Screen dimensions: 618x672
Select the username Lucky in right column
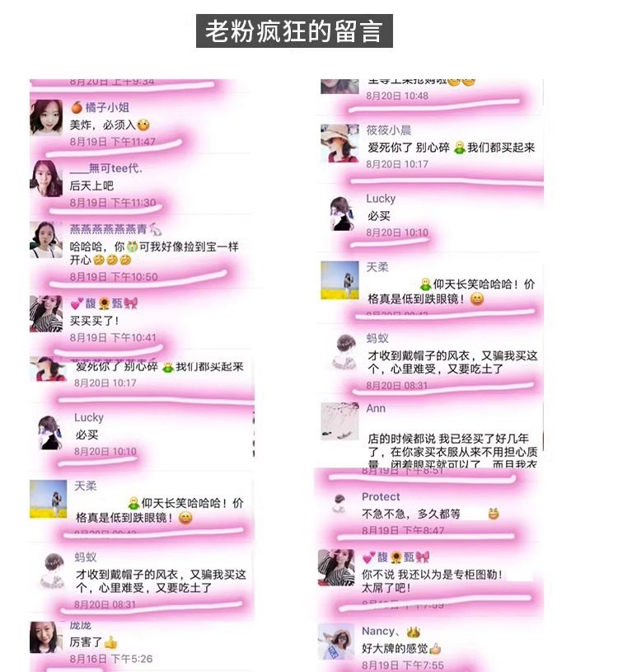[381, 199]
